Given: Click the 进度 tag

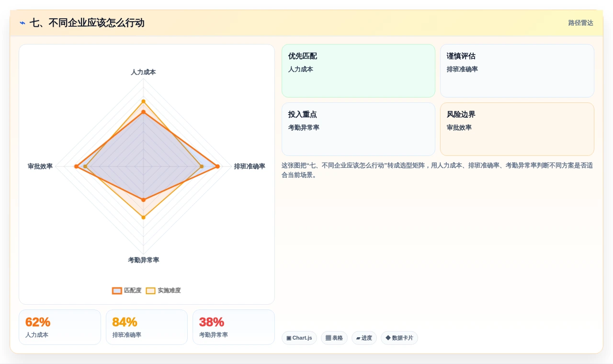Looking at the screenshot, I should point(364,338).
